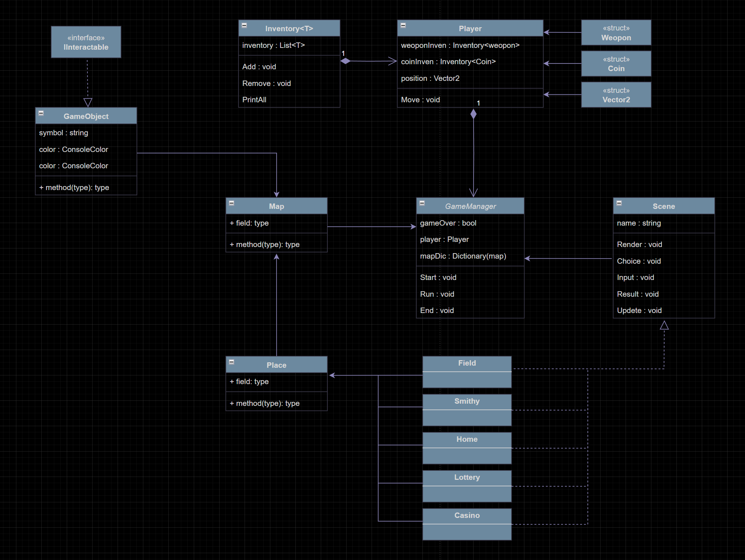Select the Home class header
The image size is (745, 560).
[x=467, y=440]
